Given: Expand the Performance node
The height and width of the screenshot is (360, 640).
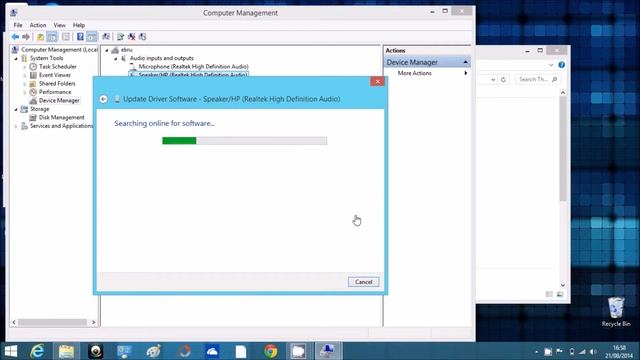Looking at the screenshot, I should (25, 92).
